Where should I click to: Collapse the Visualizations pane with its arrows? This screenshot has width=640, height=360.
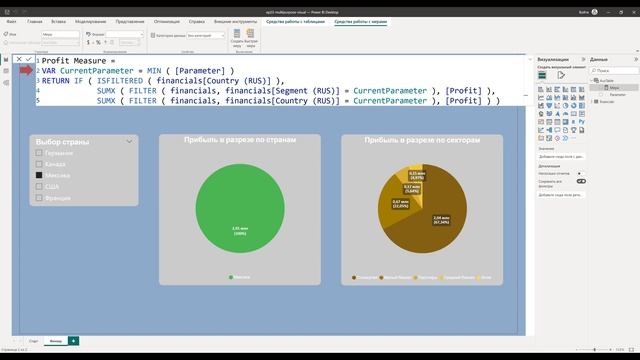pos(583,59)
